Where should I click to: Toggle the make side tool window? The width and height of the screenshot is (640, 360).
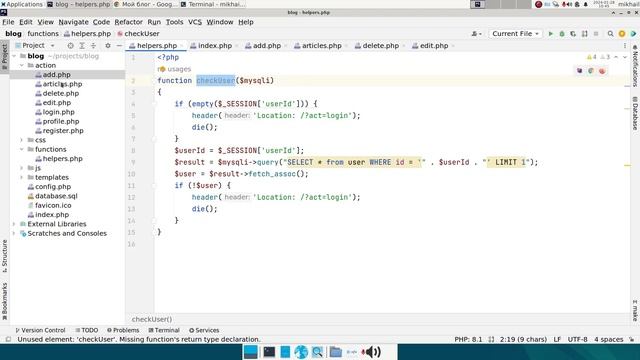pyautogui.click(x=635, y=310)
